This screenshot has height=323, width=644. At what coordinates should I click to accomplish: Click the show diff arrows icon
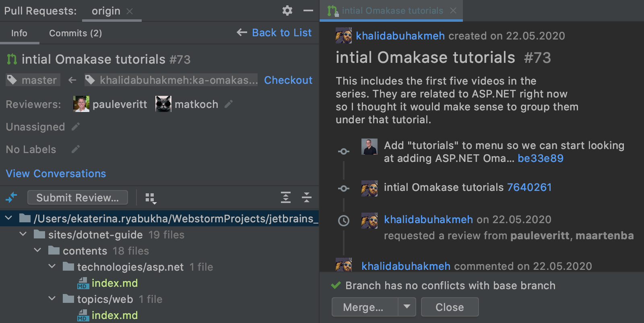tap(11, 198)
